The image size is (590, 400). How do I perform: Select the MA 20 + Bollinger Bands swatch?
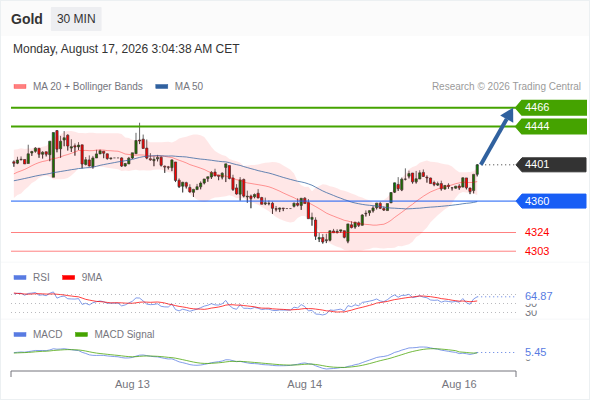click(x=20, y=87)
